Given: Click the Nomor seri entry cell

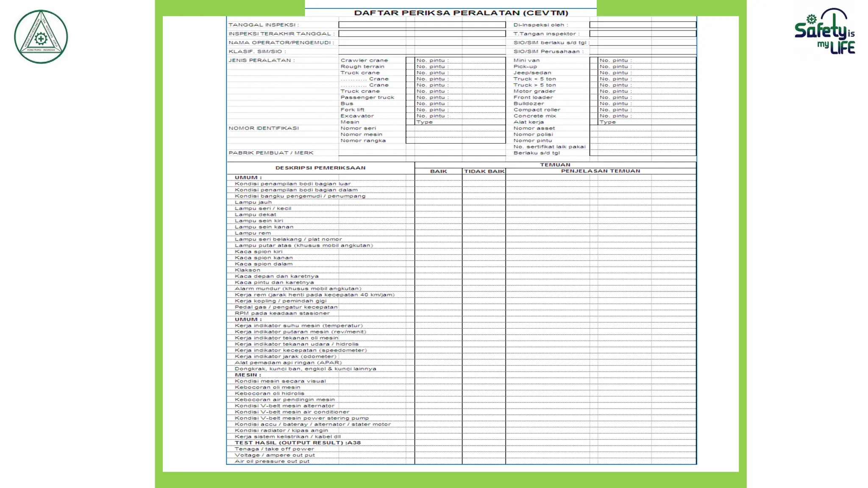Looking at the screenshot, I should click(456, 128).
